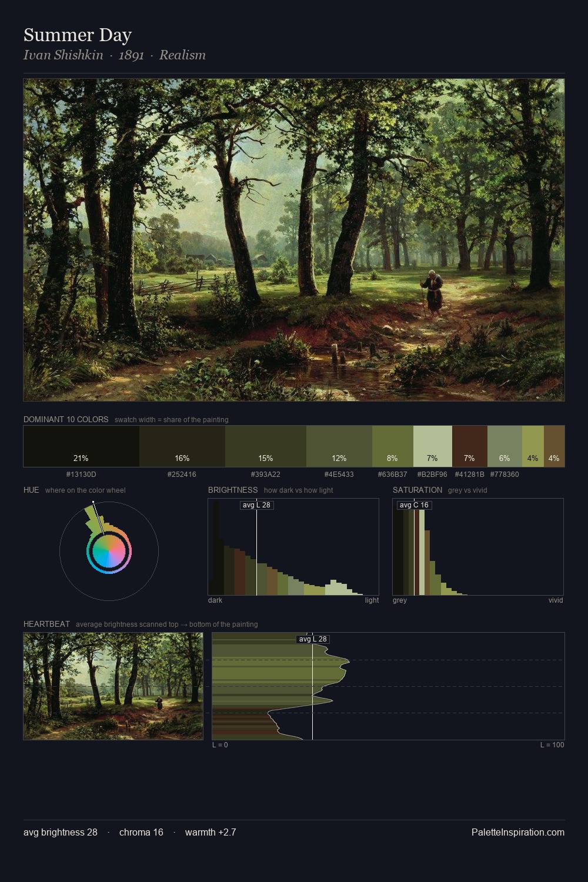Click hex code #B2BF96 label
The width and height of the screenshot is (588, 882).
coord(432,475)
